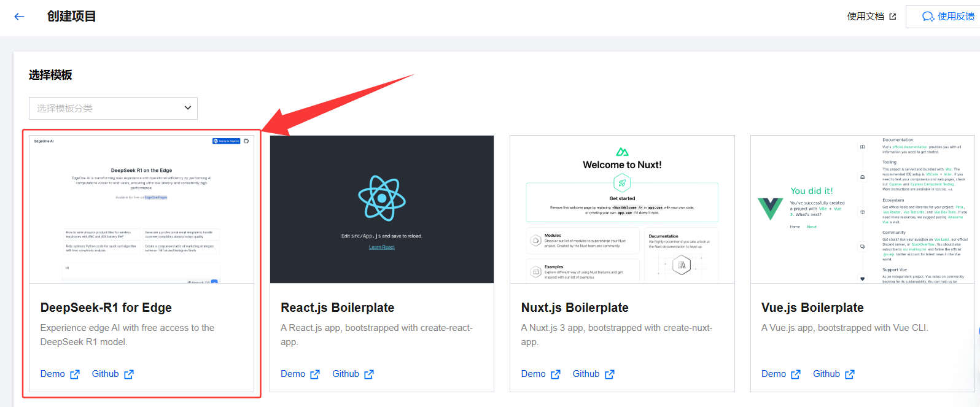
Task: Click external icon next to Vue.js Github
Action: [850, 374]
